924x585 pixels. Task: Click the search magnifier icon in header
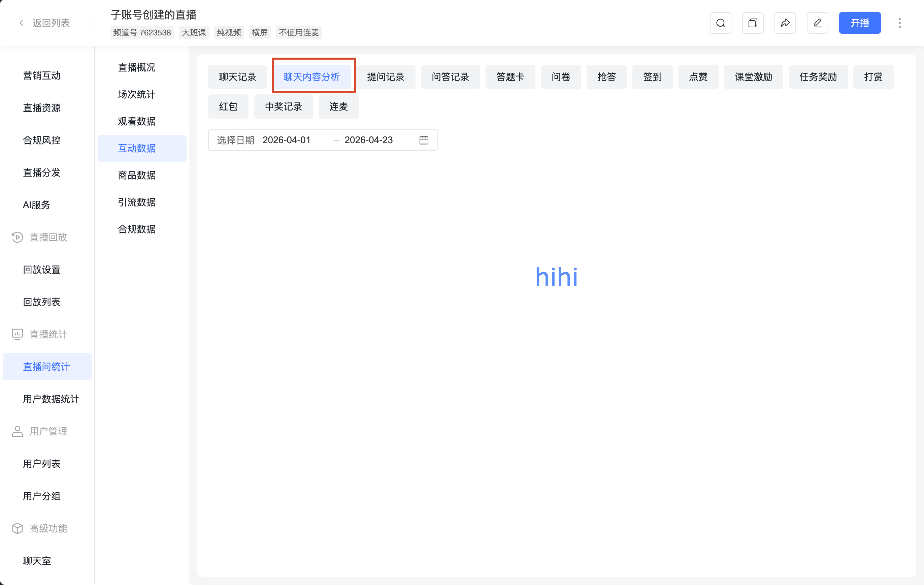click(720, 23)
